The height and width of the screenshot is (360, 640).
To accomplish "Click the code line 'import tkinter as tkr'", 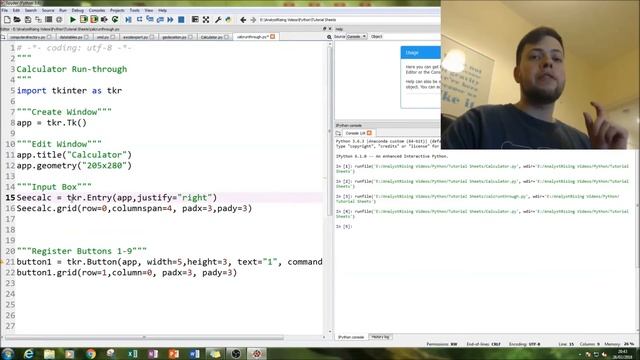I will coord(69,91).
